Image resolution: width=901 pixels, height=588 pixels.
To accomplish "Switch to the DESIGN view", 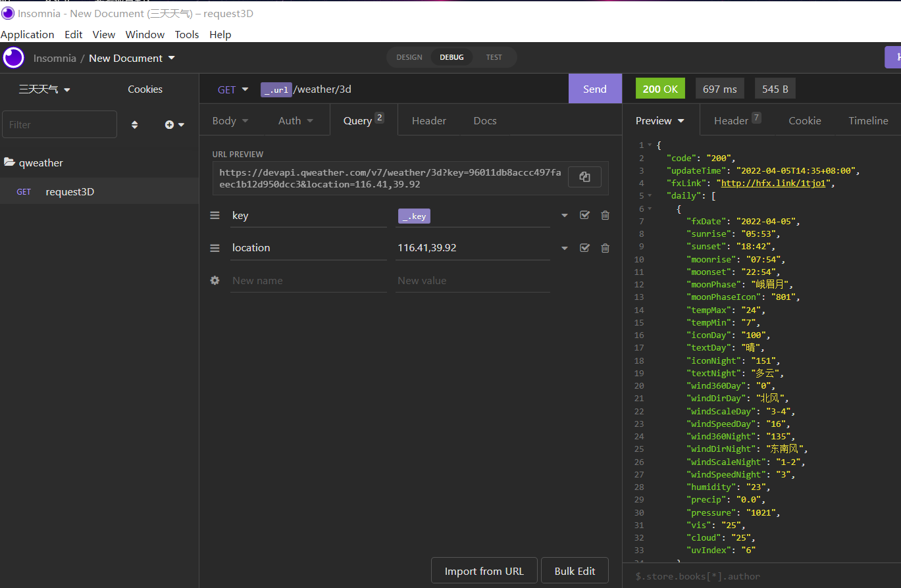I will tap(409, 57).
